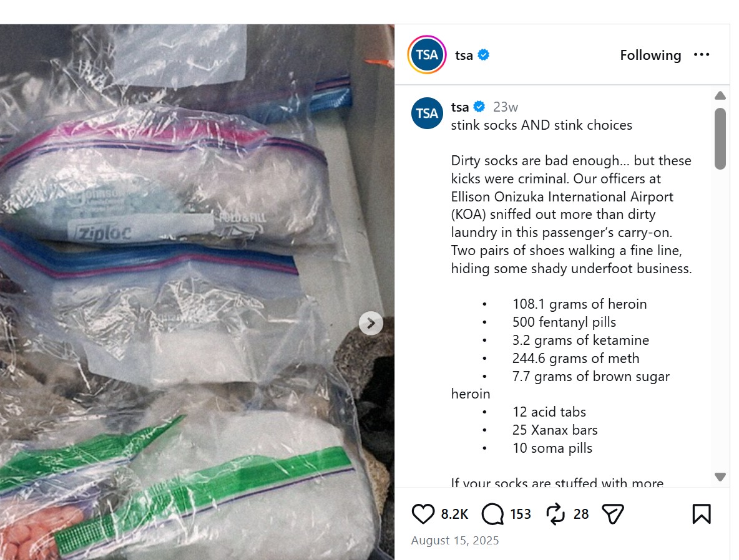This screenshot has height=560, width=739.
Task: Share post with paper plane icon
Action: coord(613,514)
